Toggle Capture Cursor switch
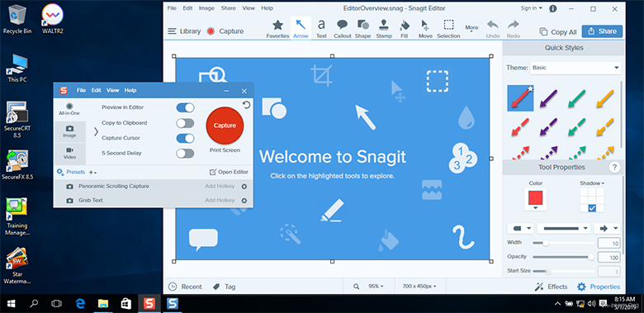Image resolution: width=644 pixels, height=313 pixels. tap(185, 139)
